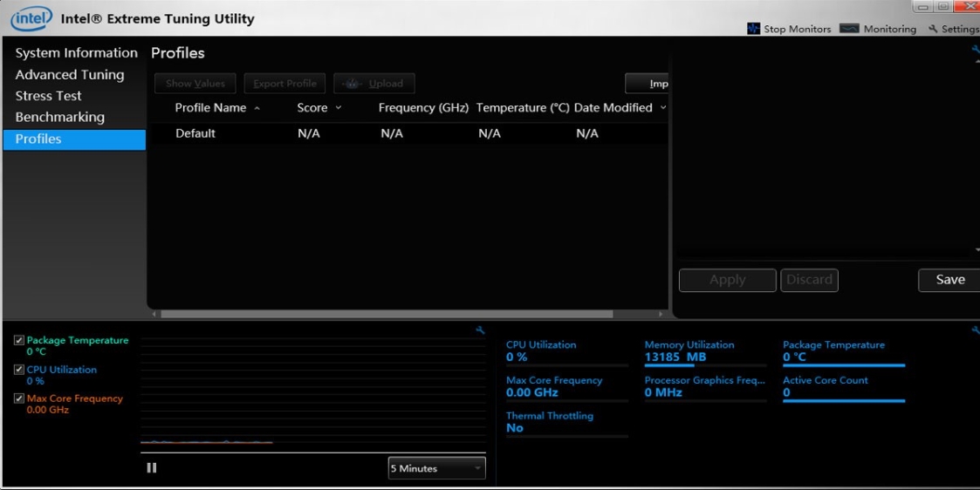Sort profiles by the Score column arrow
This screenshot has height=490, width=980.
click(x=339, y=108)
